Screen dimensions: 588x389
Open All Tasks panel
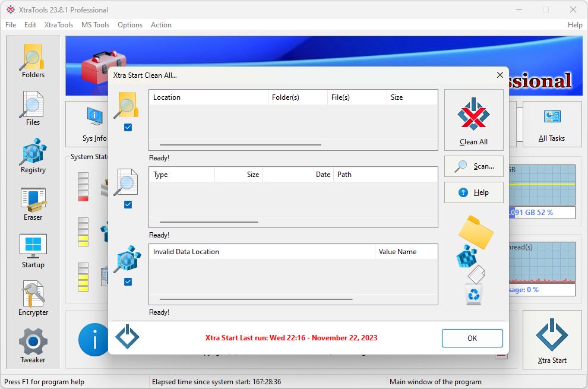tap(552, 124)
